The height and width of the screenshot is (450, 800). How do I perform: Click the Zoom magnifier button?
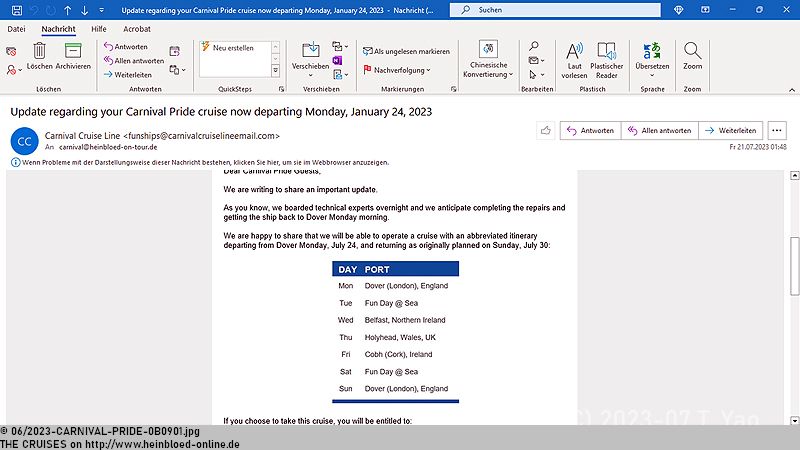pos(692,57)
